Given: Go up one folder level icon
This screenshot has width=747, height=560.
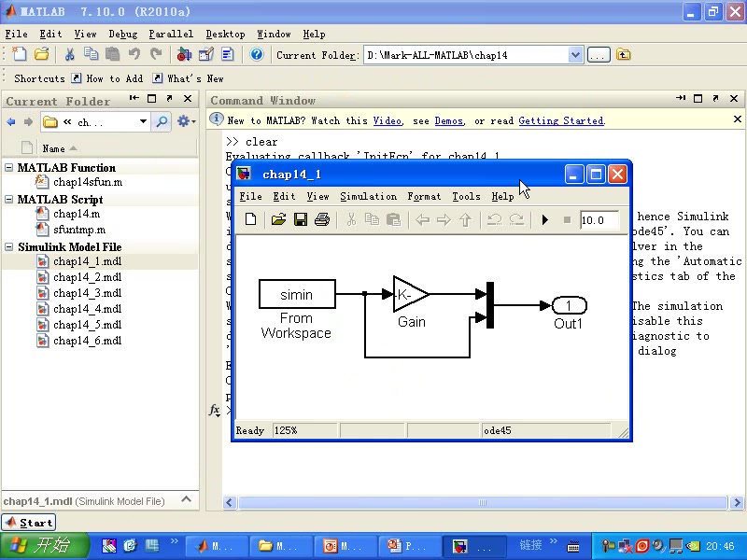Looking at the screenshot, I should pos(623,55).
